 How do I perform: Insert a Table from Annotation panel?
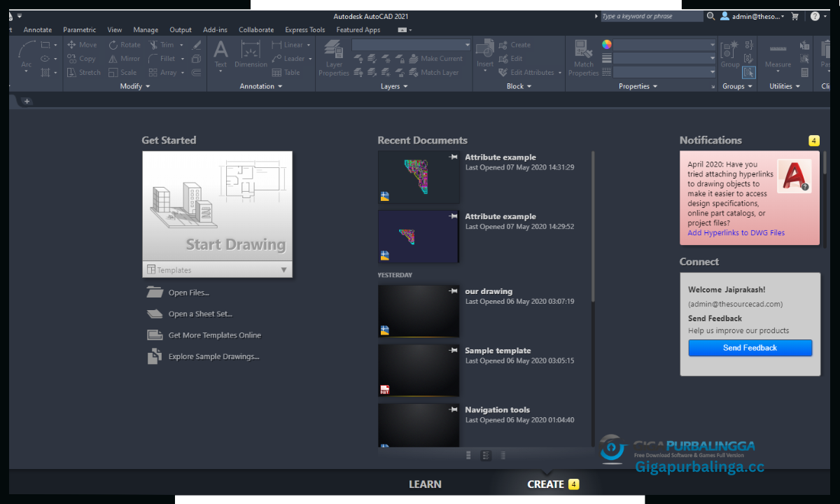point(286,73)
